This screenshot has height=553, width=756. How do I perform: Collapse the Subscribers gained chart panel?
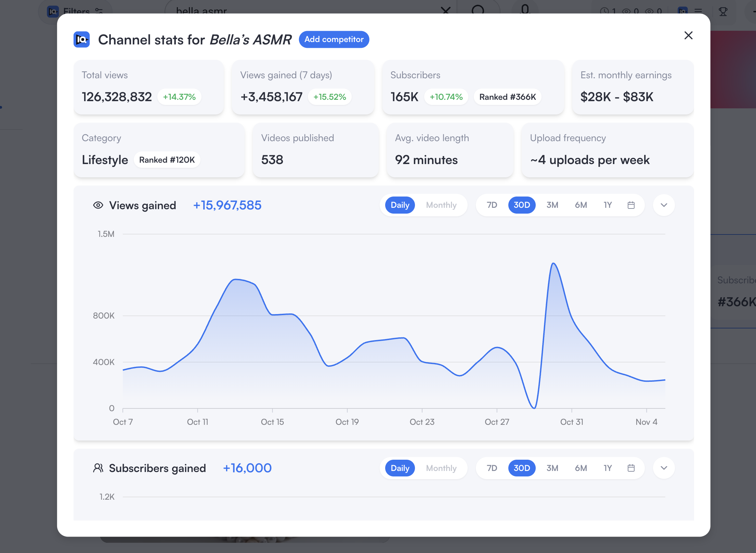coord(664,468)
